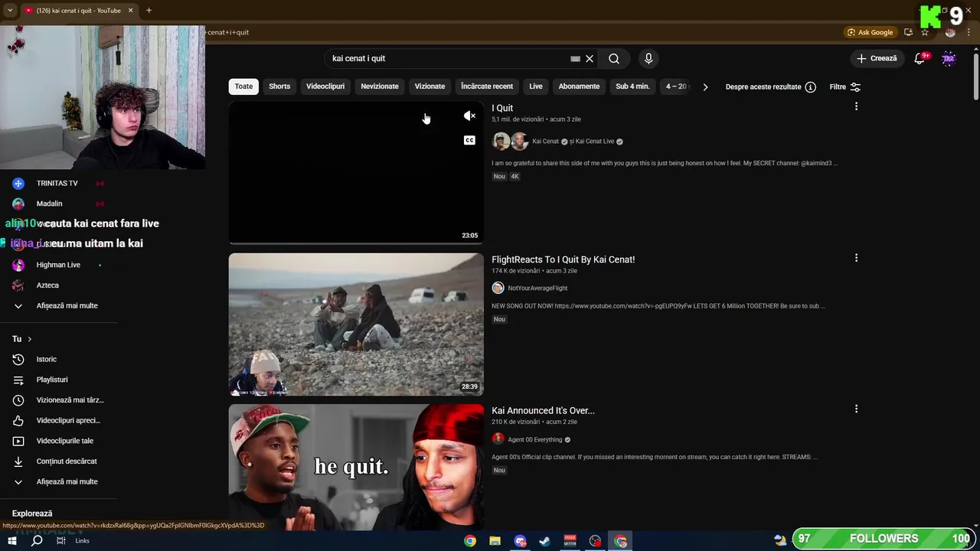Screen dimensions: 980x551
Task: Select the Shorts filter chip
Action: (279, 86)
